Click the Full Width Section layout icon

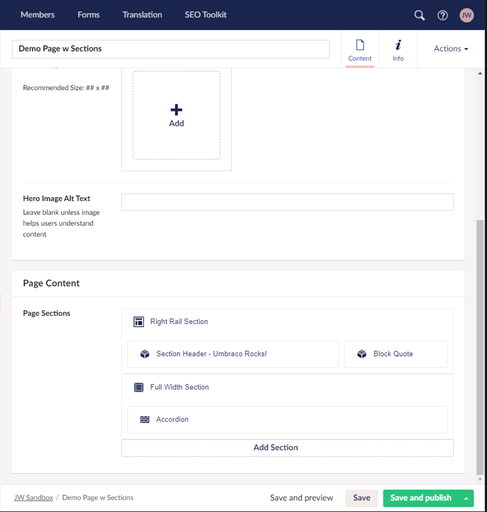(x=139, y=387)
